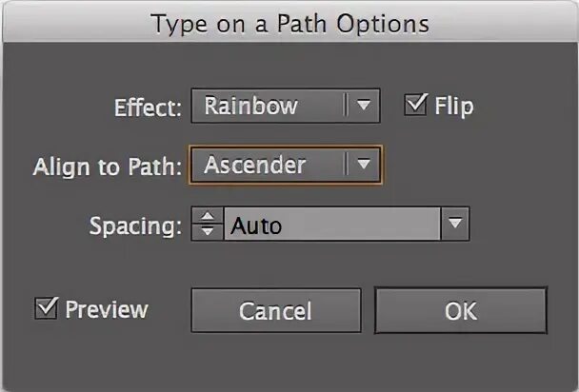
Task: Click the Preview label text
Action: tap(106, 309)
